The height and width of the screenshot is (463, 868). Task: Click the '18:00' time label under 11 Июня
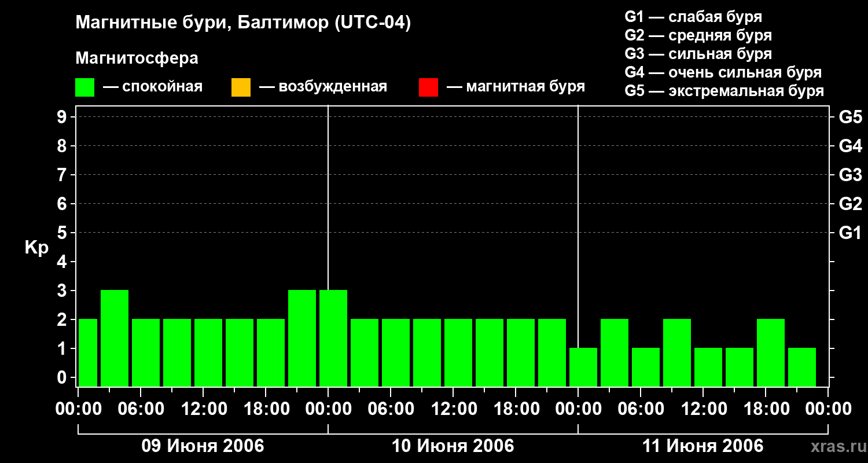tap(766, 409)
